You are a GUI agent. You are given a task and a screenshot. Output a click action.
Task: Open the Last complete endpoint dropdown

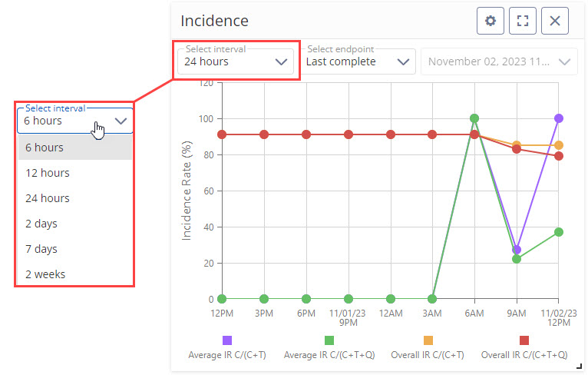pos(358,61)
